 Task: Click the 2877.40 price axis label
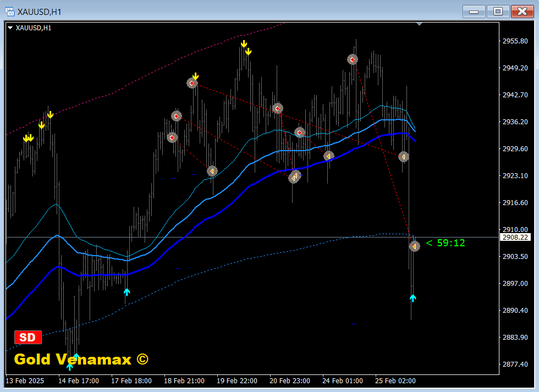point(515,364)
